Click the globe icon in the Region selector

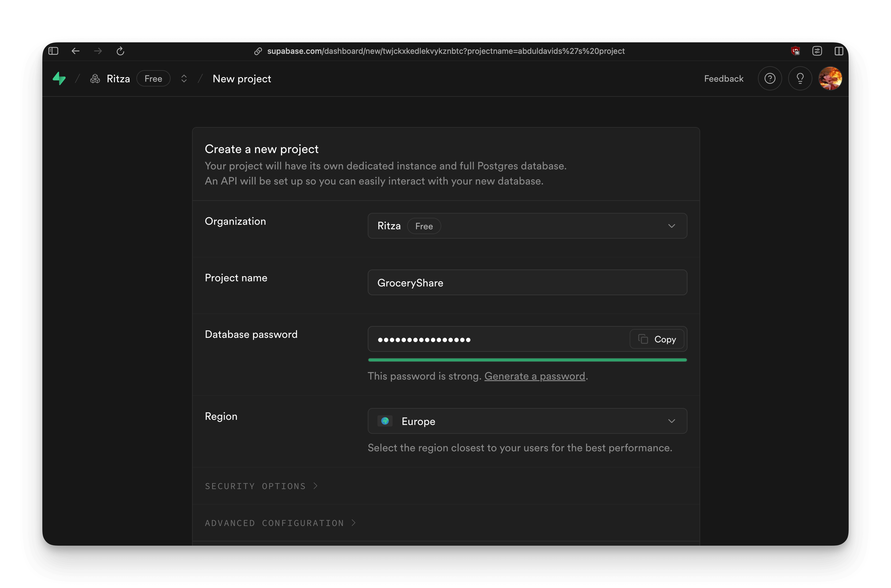pyautogui.click(x=385, y=421)
